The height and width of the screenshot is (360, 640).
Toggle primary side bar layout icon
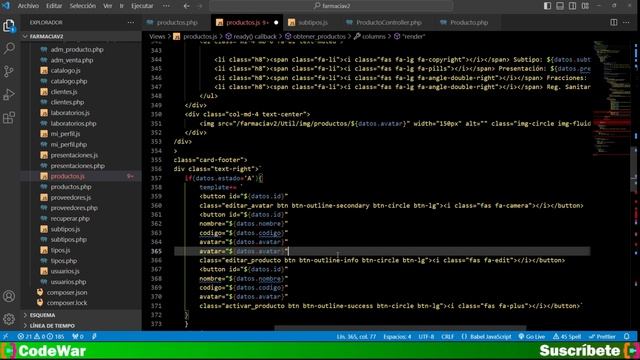tap(547, 6)
